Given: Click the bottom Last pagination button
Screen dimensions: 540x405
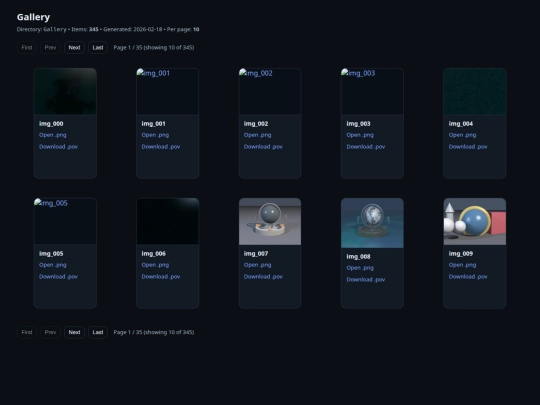Looking at the screenshot, I should tap(98, 332).
